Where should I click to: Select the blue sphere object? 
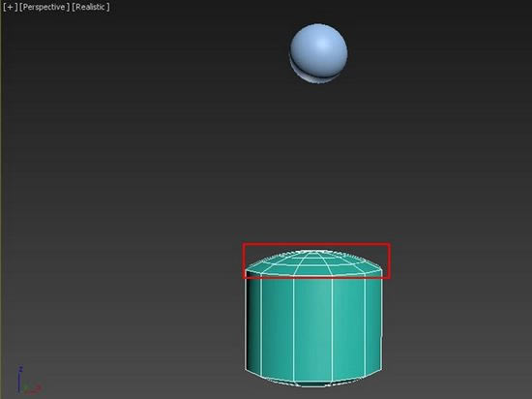click(x=318, y=53)
